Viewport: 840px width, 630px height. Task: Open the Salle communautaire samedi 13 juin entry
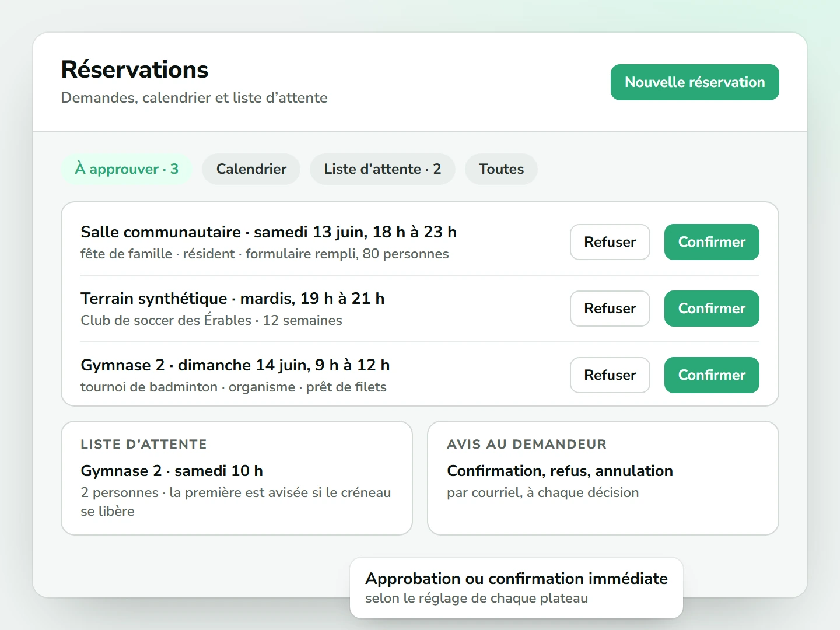[x=268, y=232]
